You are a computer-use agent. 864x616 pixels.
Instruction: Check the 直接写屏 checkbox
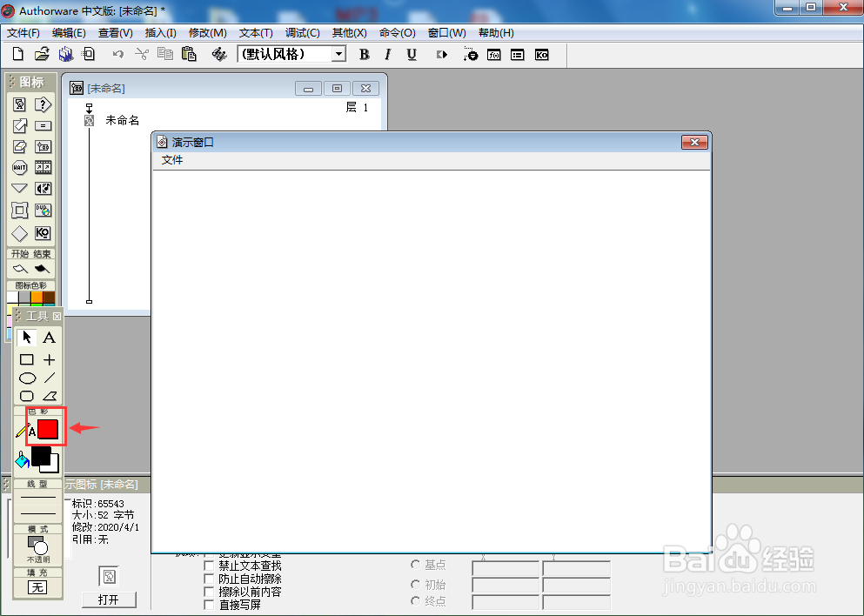209,605
